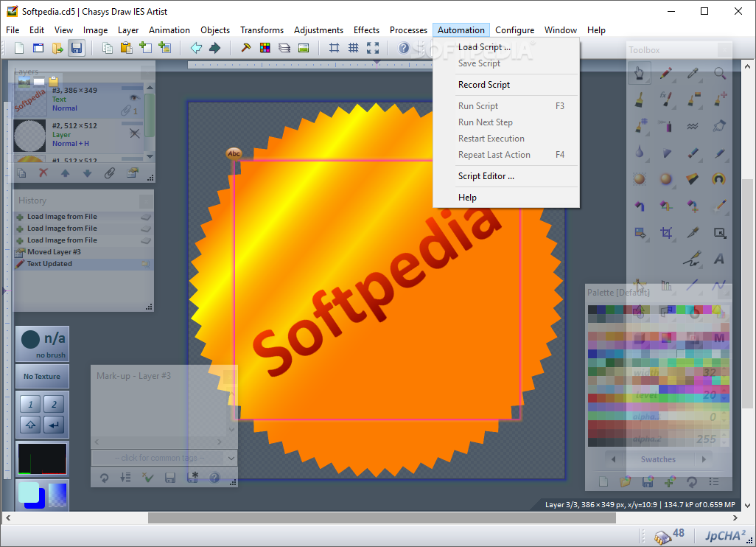This screenshot has width=756, height=547.
Task: Select the spray can airbrush tool
Action: coord(666,126)
